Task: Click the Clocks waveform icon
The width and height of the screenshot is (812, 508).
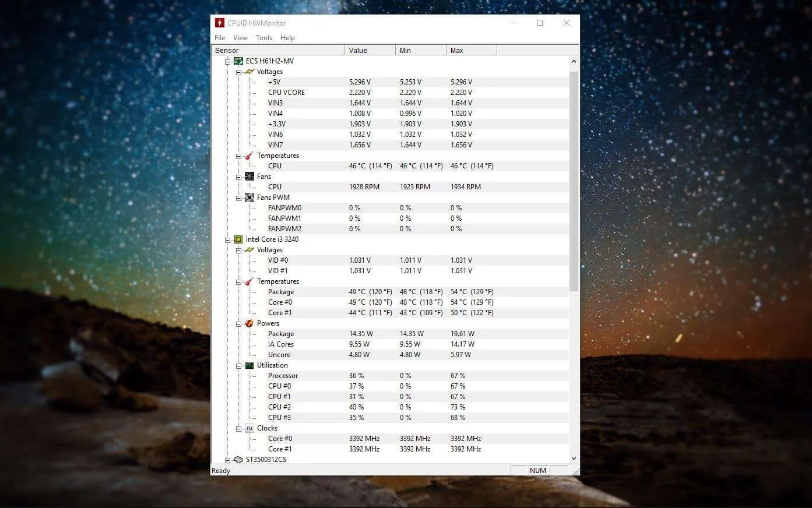Action: tap(249, 428)
